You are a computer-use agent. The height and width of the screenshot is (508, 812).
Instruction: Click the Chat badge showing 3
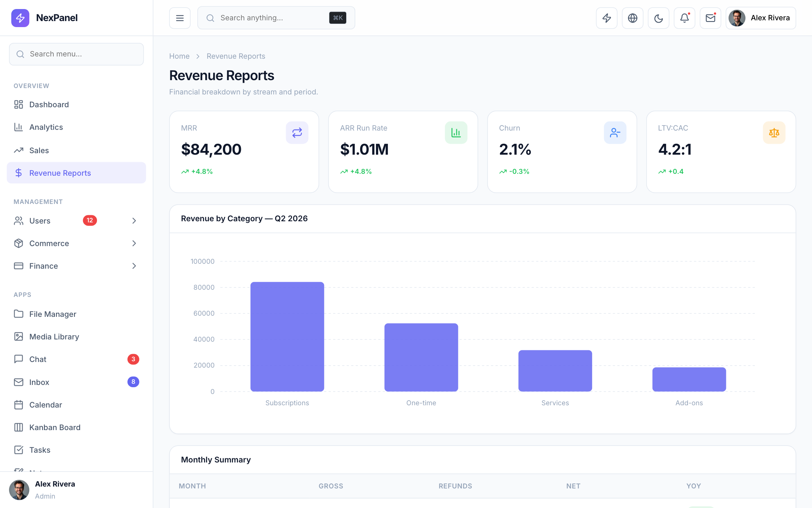pos(133,359)
